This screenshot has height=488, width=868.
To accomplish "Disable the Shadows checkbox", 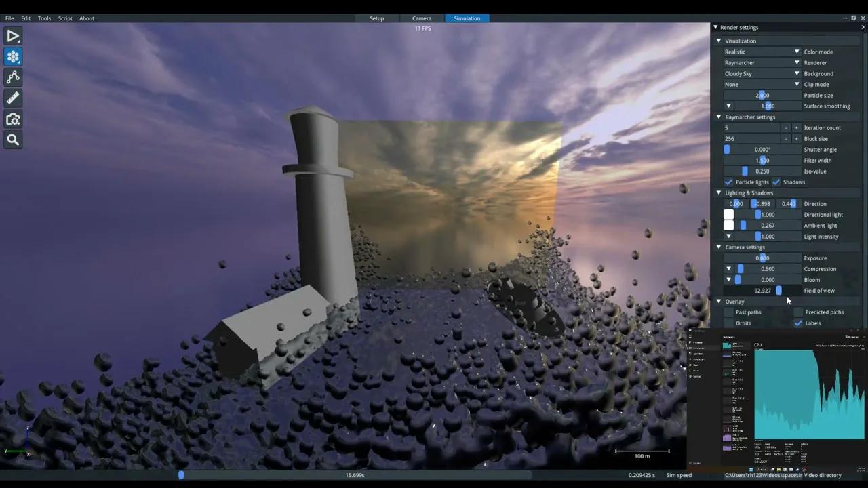I will (776, 182).
